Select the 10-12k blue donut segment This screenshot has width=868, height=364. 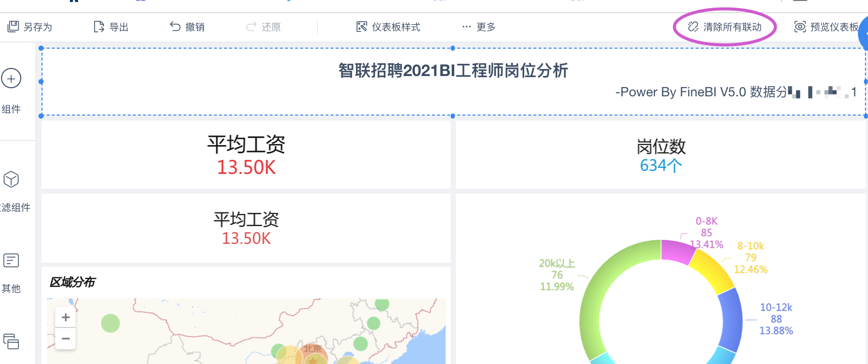(x=730, y=320)
